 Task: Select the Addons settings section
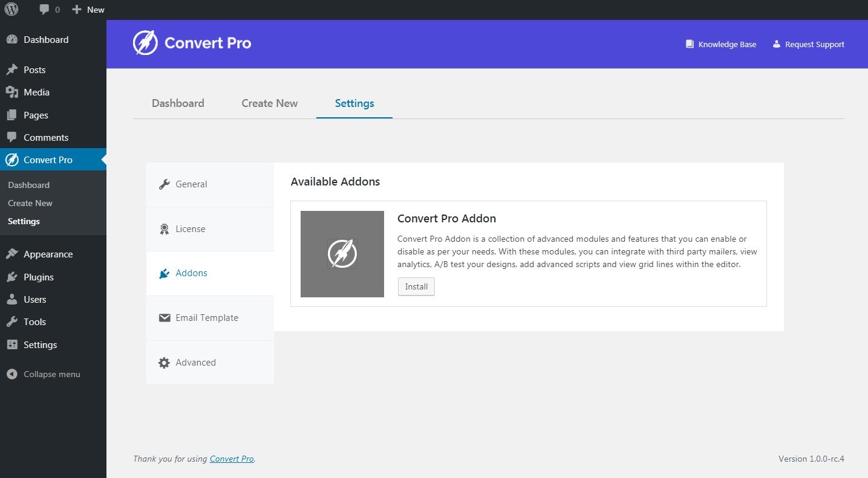pyautogui.click(x=210, y=273)
